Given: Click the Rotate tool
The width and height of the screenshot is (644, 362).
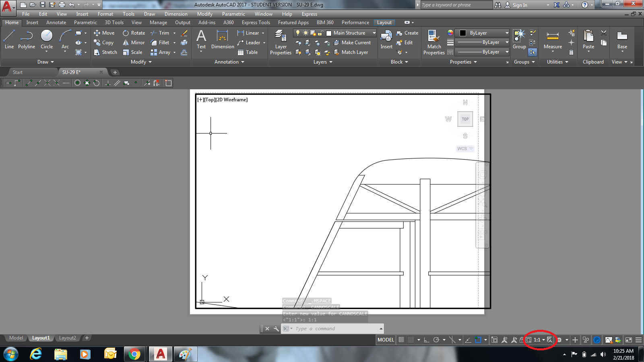Looking at the screenshot, I should tap(134, 33).
